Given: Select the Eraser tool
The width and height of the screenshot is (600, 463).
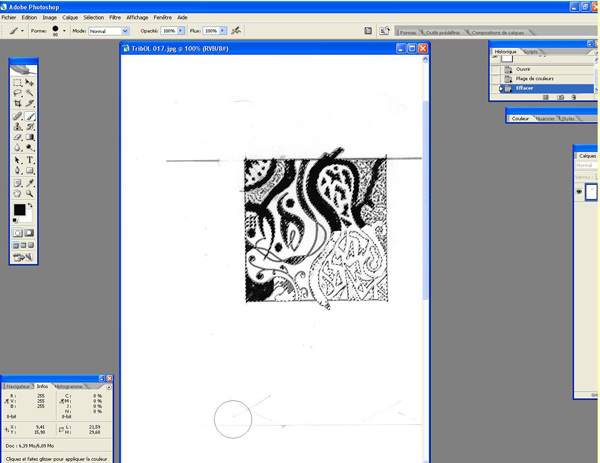Looking at the screenshot, I should pos(18,137).
